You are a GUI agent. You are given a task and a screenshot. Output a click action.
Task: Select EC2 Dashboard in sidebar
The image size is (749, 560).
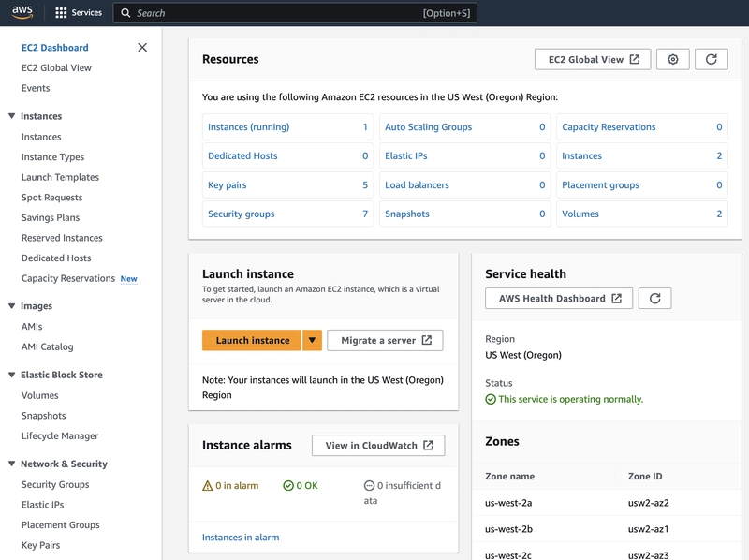click(55, 48)
